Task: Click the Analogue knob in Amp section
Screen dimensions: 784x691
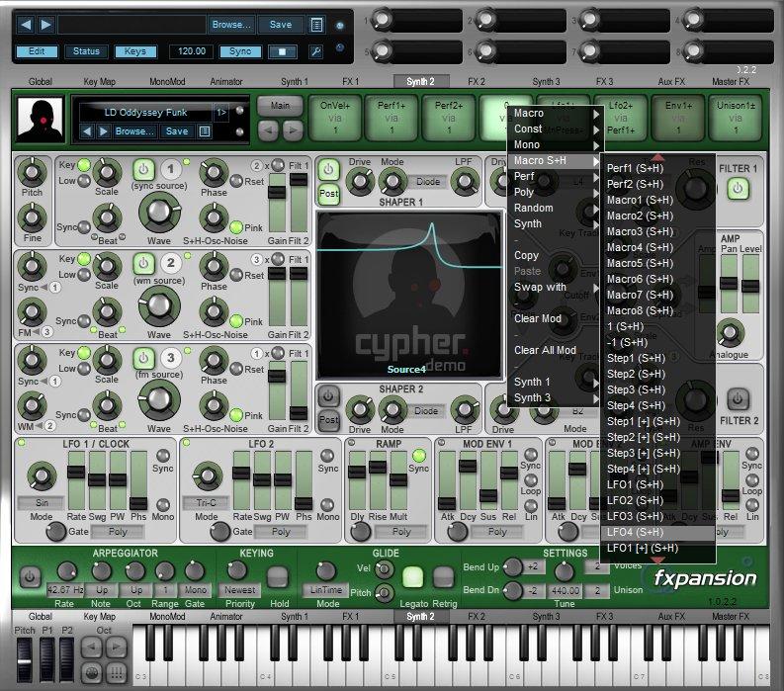Action: 730,332
